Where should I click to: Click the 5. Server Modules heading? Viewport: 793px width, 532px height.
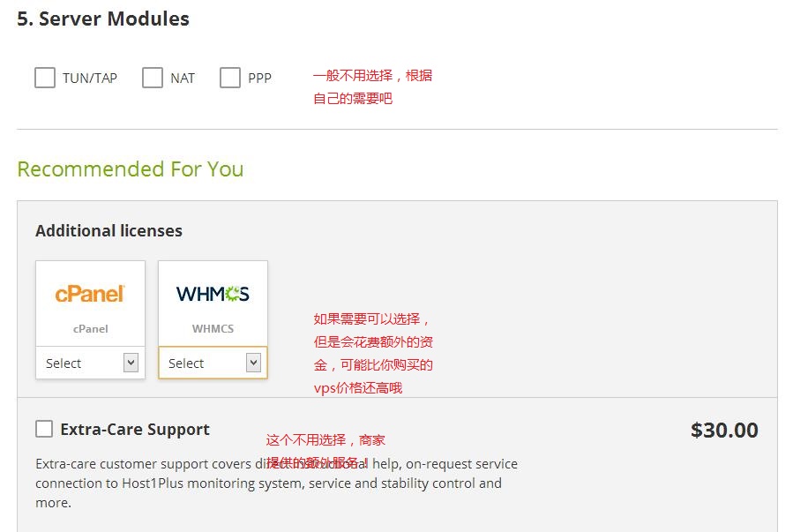103,19
